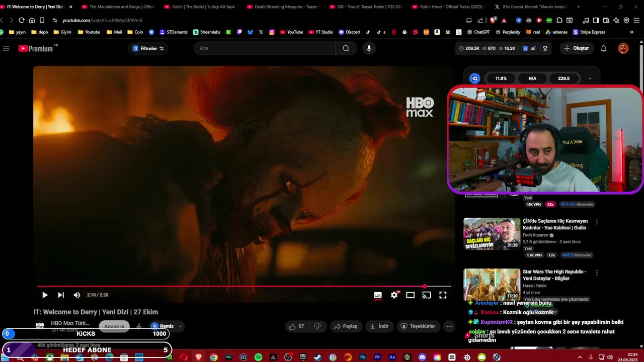
Task: Switch to the Death Stranding Mosquito tab
Action: click(x=283, y=7)
